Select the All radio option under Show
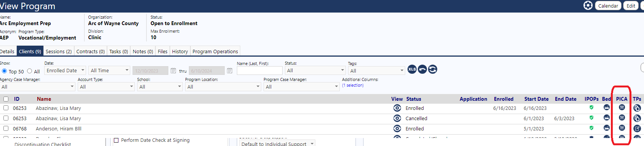 [29, 71]
